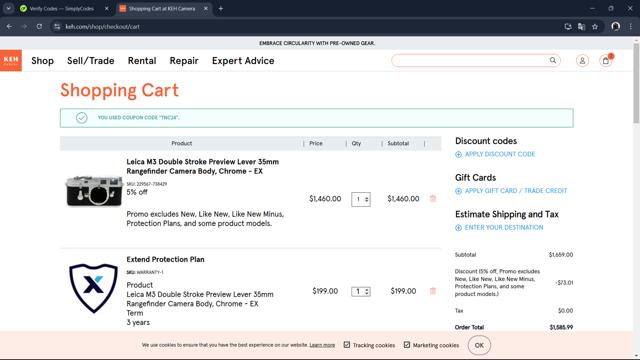
Task: Remove Extend Protection Plan with trash icon
Action: click(x=433, y=291)
